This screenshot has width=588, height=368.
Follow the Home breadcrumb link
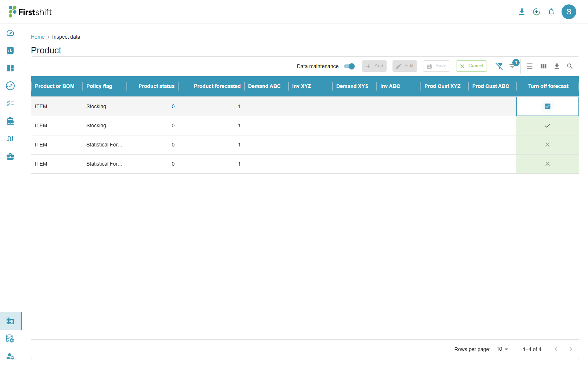click(37, 37)
